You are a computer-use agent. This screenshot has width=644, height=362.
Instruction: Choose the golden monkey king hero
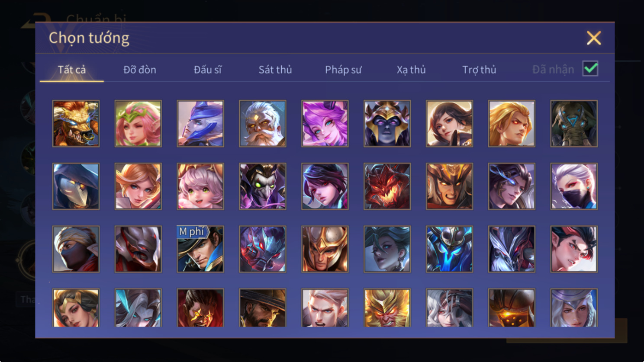click(x=387, y=308)
